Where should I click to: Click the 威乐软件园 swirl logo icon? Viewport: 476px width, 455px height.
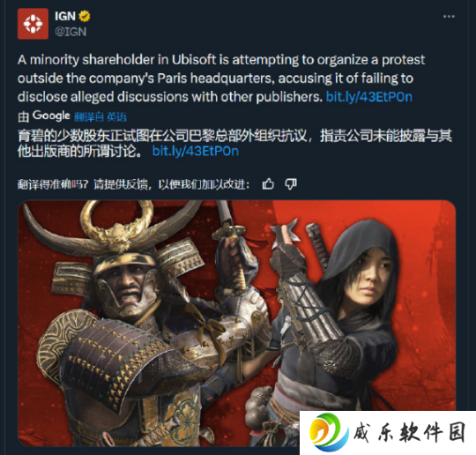coord(328,432)
